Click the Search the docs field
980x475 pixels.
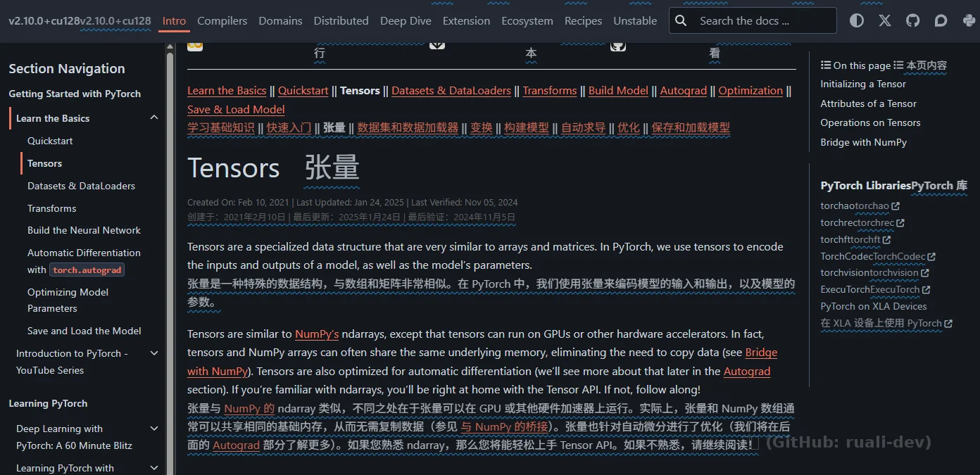[x=753, y=21]
